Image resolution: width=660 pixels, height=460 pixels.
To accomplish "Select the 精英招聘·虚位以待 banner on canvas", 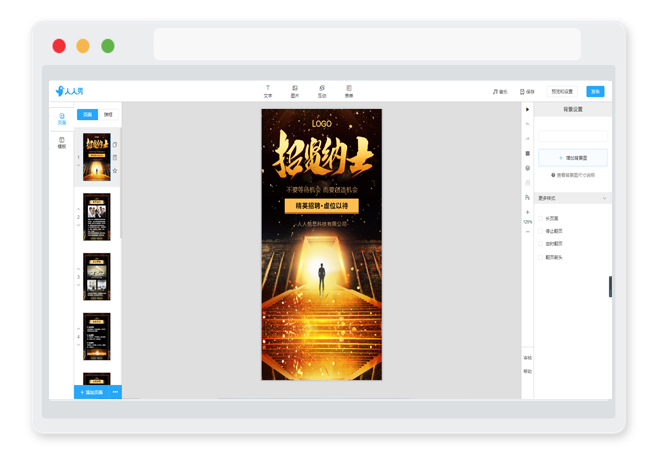I will pos(322,206).
